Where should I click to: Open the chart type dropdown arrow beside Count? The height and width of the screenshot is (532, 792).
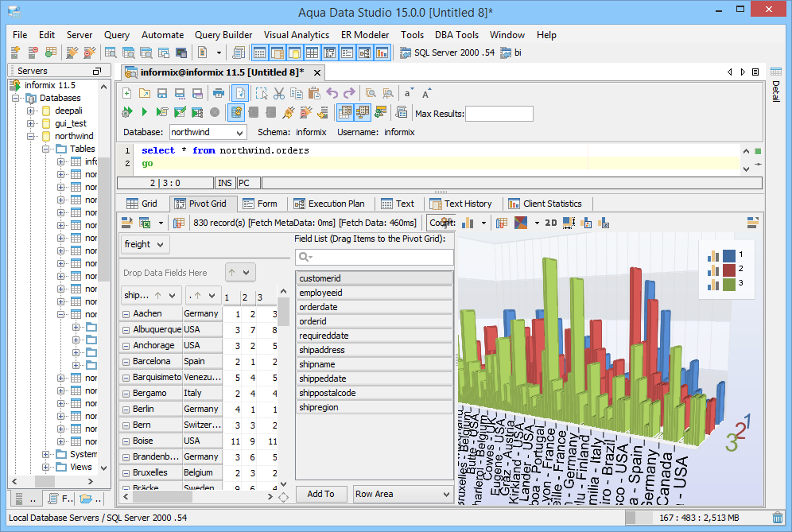point(483,223)
